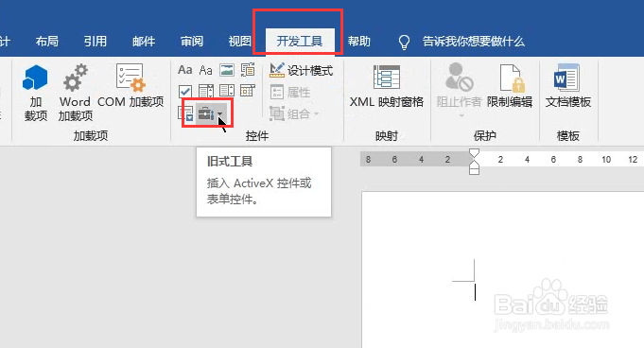
Task: Insert building block gallery control
Action: point(248,70)
